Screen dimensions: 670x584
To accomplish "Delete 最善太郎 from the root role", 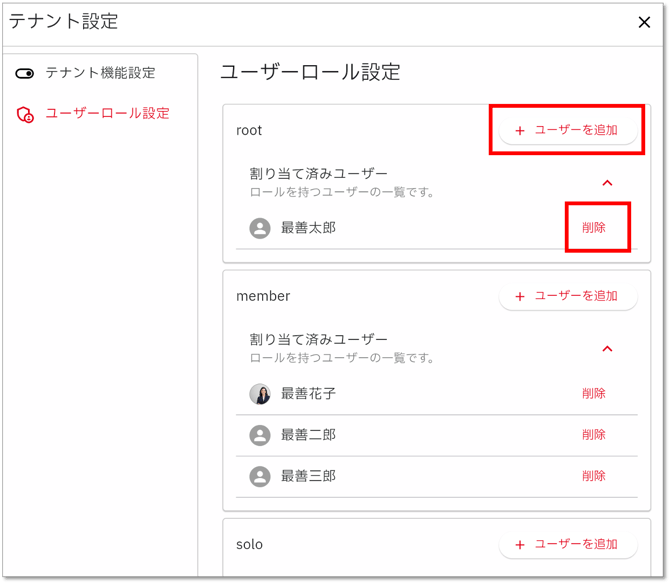I will [x=594, y=228].
